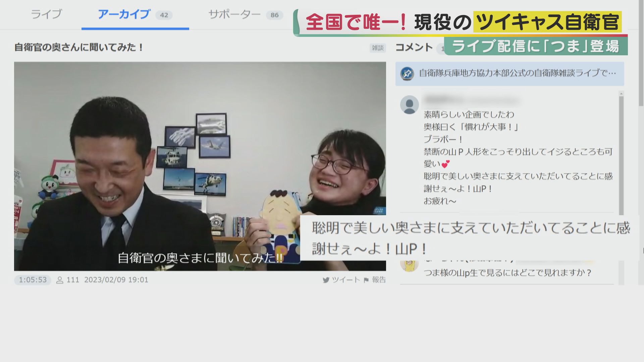Viewport: 644px width, 362px height.
Task: Click the gray default commenter avatar
Action: pos(409,105)
